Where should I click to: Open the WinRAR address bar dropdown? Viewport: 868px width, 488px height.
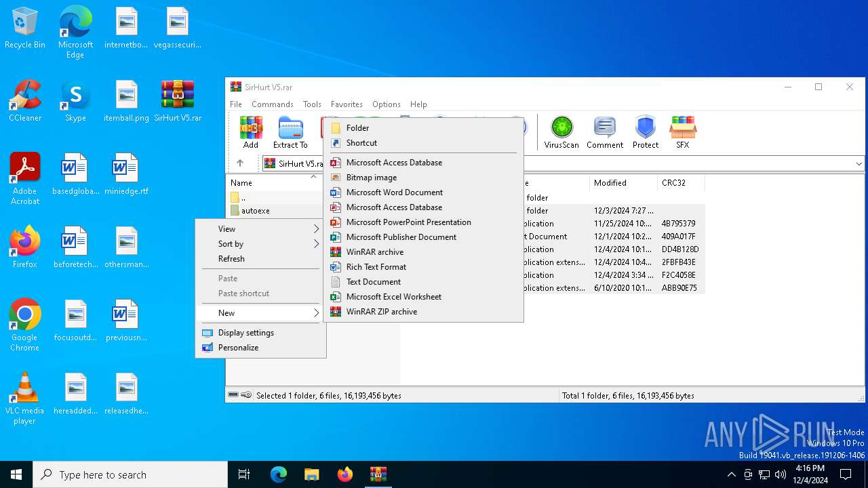pyautogui.click(x=859, y=163)
